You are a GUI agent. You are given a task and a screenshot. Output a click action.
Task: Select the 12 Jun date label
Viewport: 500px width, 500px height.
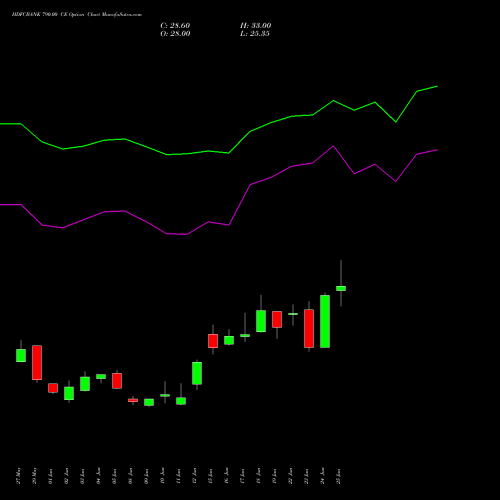[x=195, y=477]
